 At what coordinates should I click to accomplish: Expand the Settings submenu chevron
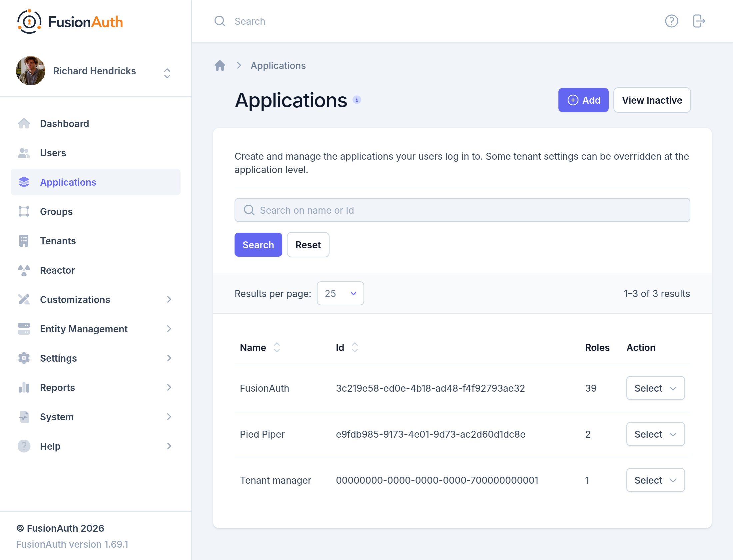pyautogui.click(x=169, y=358)
